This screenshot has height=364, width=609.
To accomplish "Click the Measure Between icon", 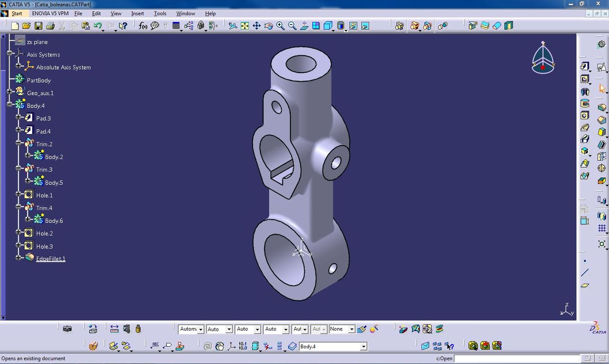I will [x=114, y=328].
